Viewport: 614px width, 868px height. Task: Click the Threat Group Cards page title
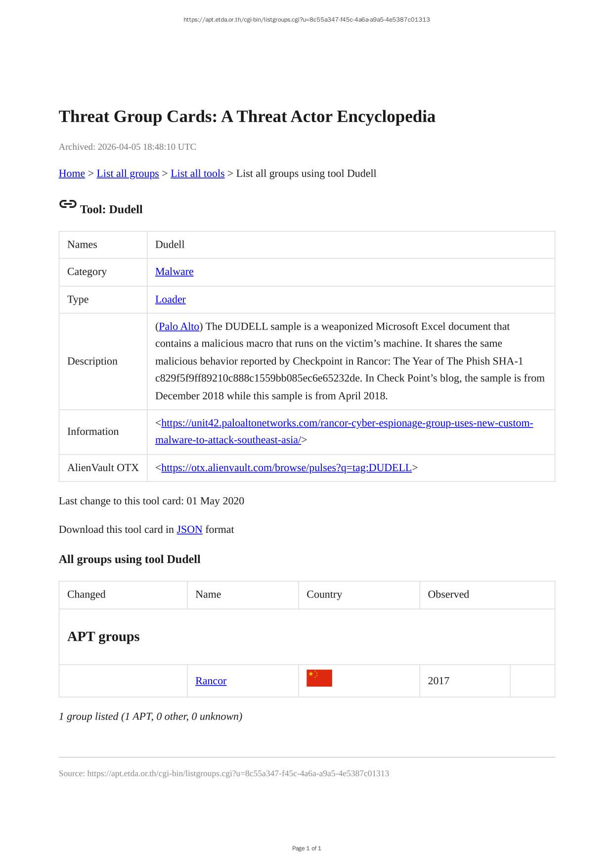(247, 117)
